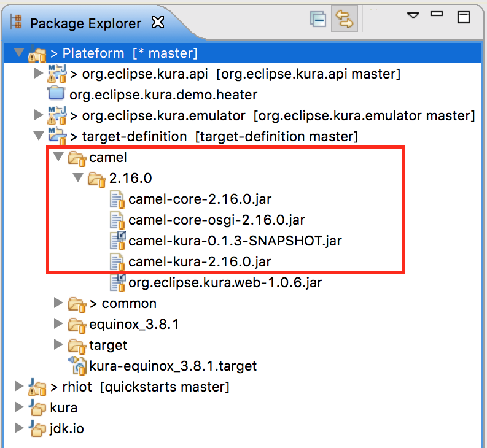Close the Package Explorer tab
Screen dimensions: 487x448
click(158, 23)
